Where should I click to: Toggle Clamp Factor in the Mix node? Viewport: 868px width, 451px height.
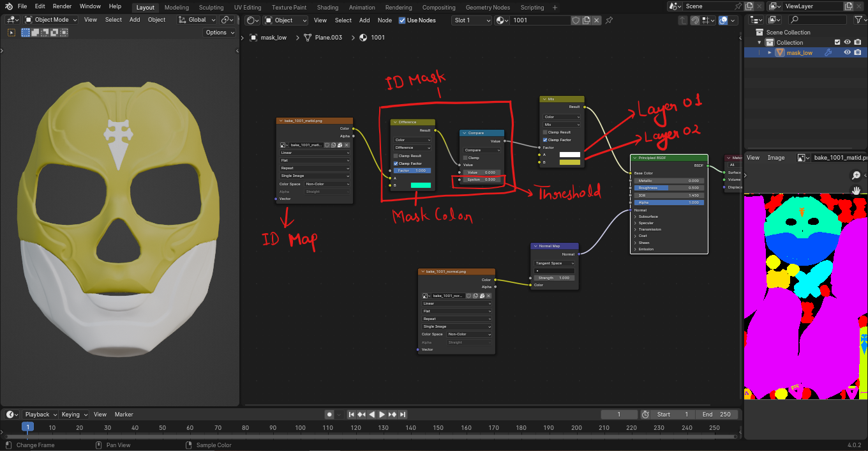pos(545,140)
